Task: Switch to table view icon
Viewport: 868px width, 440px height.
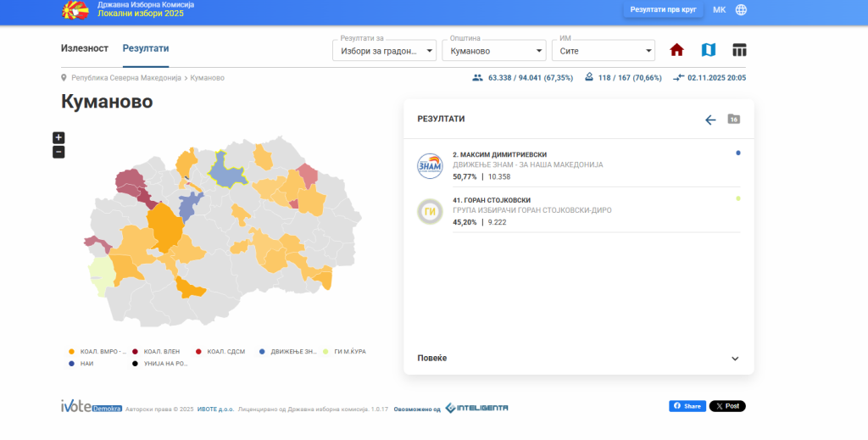Action: (739, 50)
